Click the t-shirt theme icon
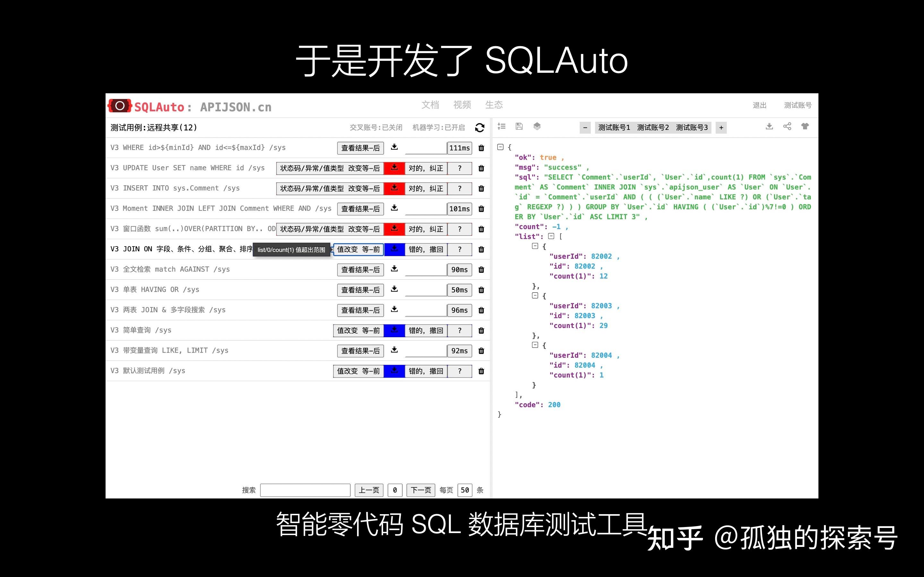 tap(805, 126)
